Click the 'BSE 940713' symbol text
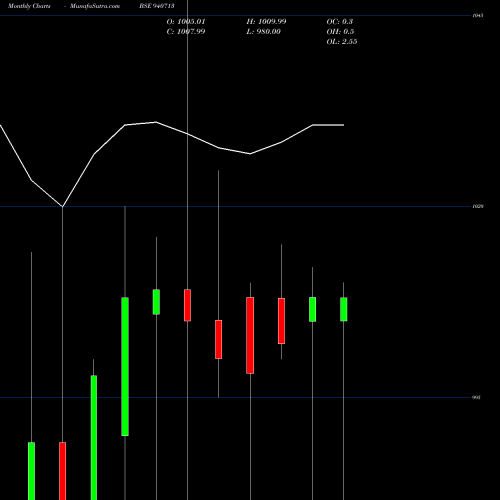 tap(157, 6)
